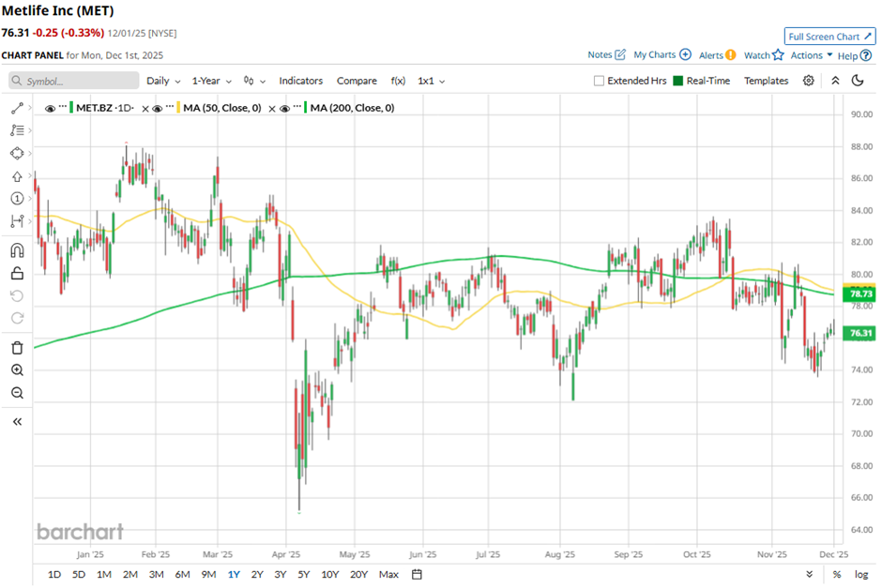Open the Indicators menu
The height and width of the screenshot is (588, 882).
pos(300,81)
